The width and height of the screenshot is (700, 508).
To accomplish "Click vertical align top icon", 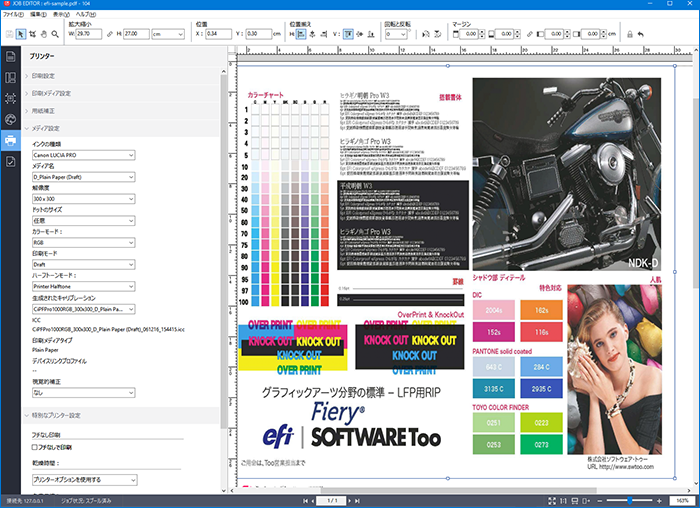I will [x=348, y=34].
